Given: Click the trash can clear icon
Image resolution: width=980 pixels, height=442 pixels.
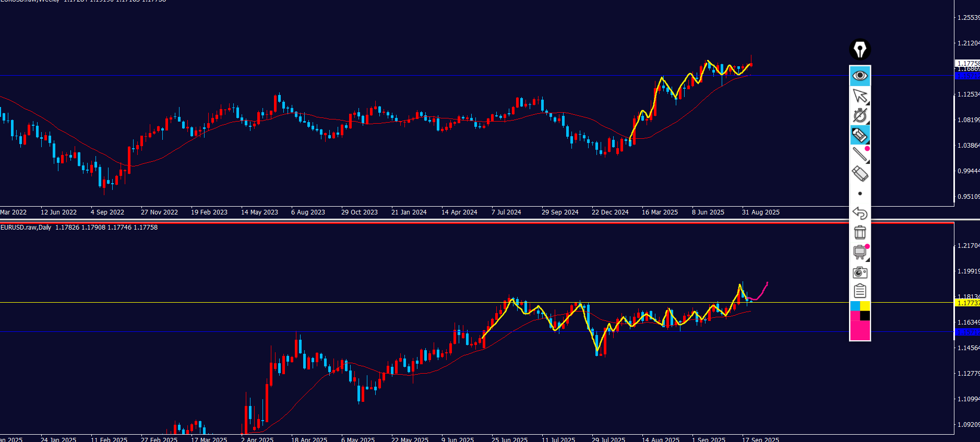Looking at the screenshot, I should click(x=859, y=232).
